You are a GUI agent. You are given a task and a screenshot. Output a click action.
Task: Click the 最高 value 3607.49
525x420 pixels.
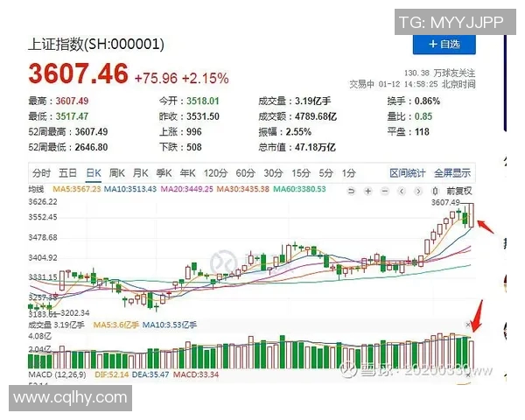(x=72, y=101)
